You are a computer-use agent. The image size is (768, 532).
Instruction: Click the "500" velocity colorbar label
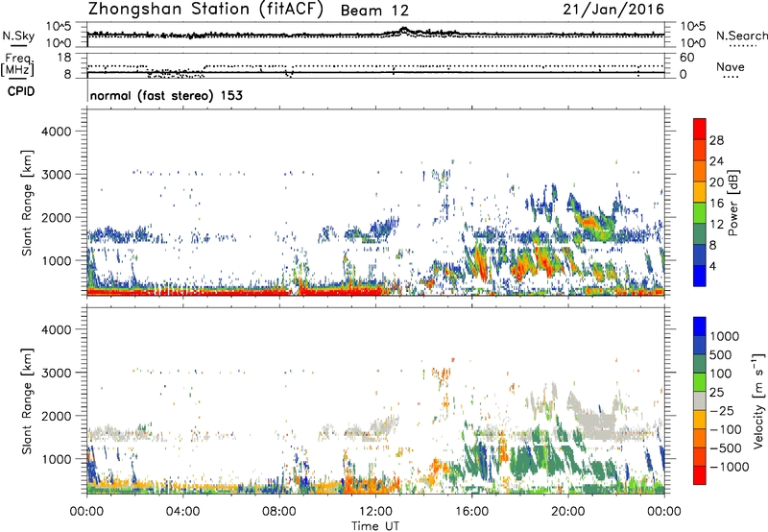pos(721,354)
